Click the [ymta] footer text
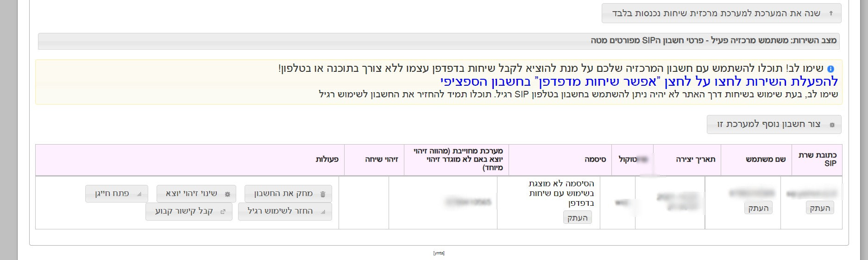The width and height of the screenshot is (868, 260). pos(439,253)
